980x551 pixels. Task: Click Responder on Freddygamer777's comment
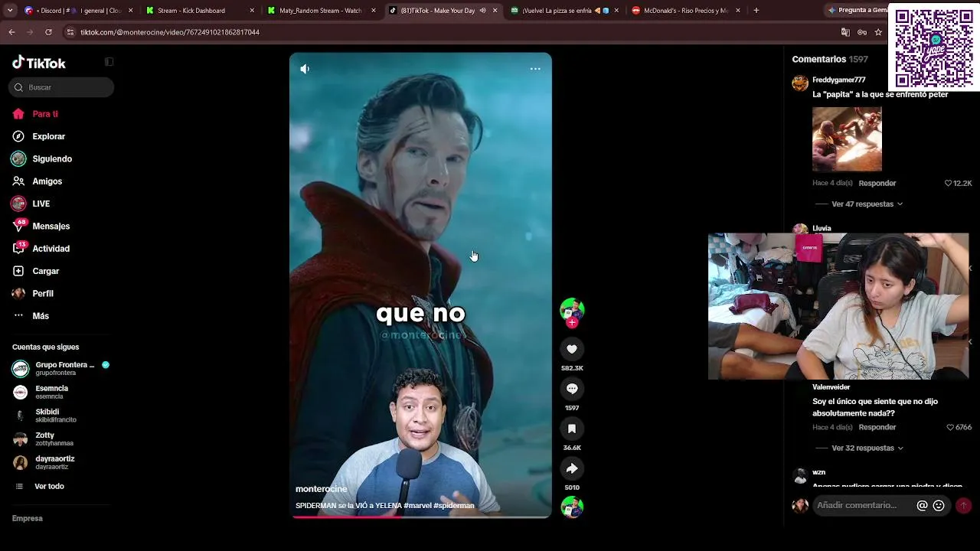click(x=877, y=184)
